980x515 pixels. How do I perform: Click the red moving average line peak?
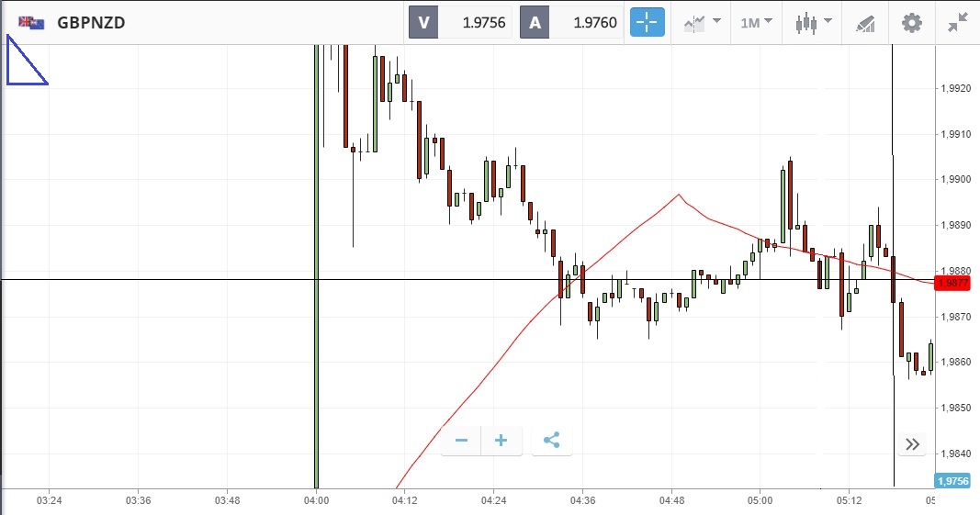pyautogui.click(x=678, y=195)
